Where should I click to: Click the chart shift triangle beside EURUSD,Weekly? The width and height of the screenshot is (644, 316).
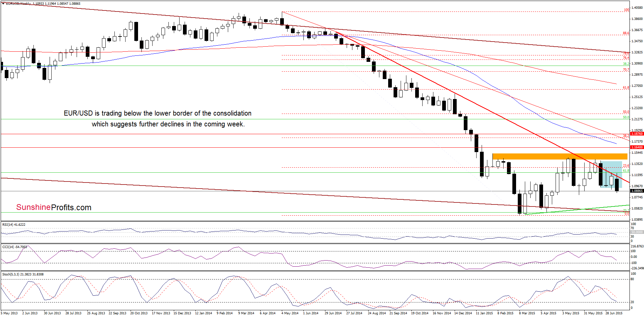pyautogui.click(x=3, y=3)
